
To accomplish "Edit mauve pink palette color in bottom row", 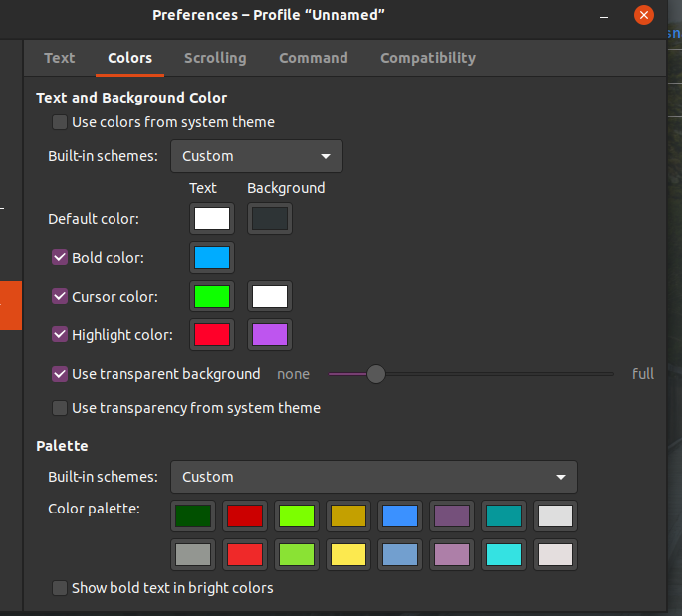I will coord(452,554).
